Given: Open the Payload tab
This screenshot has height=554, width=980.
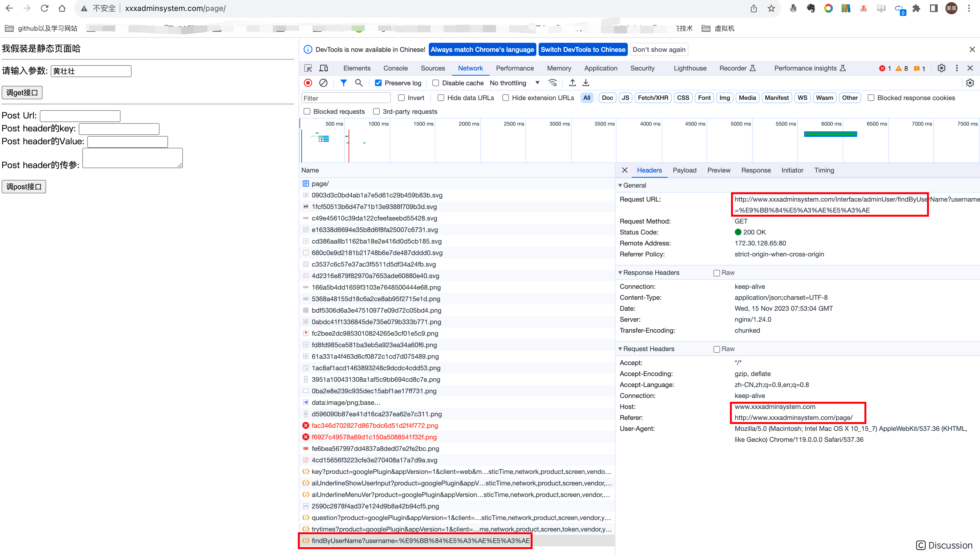Looking at the screenshot, I should pyautogui.click(x=684, y=170).
